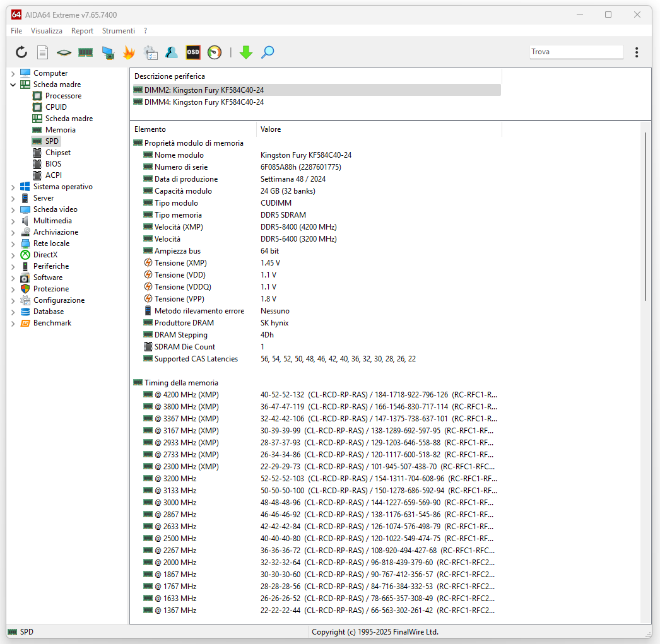Select CPUID in the tree
Screen dimensions: 660x644
click(x=56, y=107)
